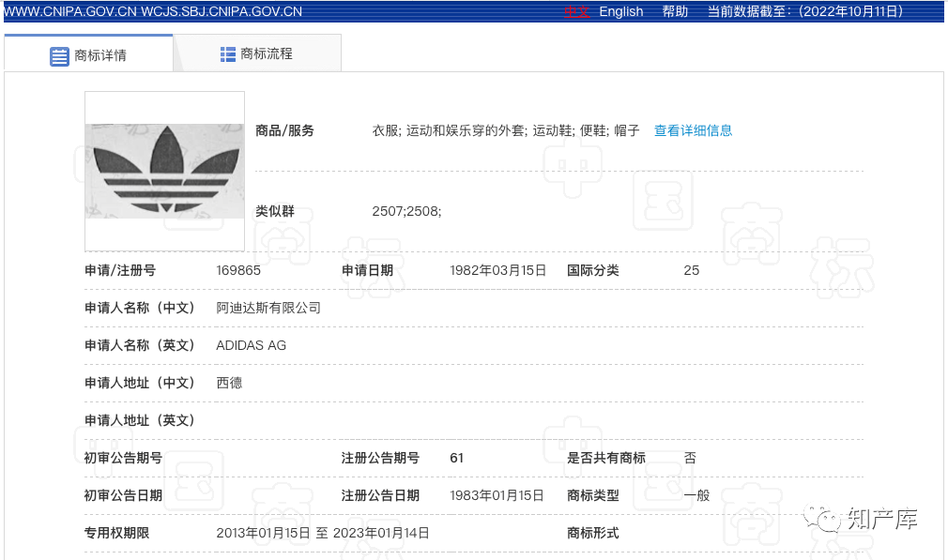This screenshot has height=560, width=948.
Task: Click applicant Chinese name 阿迪达斯有限公司
Action: point(268,308)
